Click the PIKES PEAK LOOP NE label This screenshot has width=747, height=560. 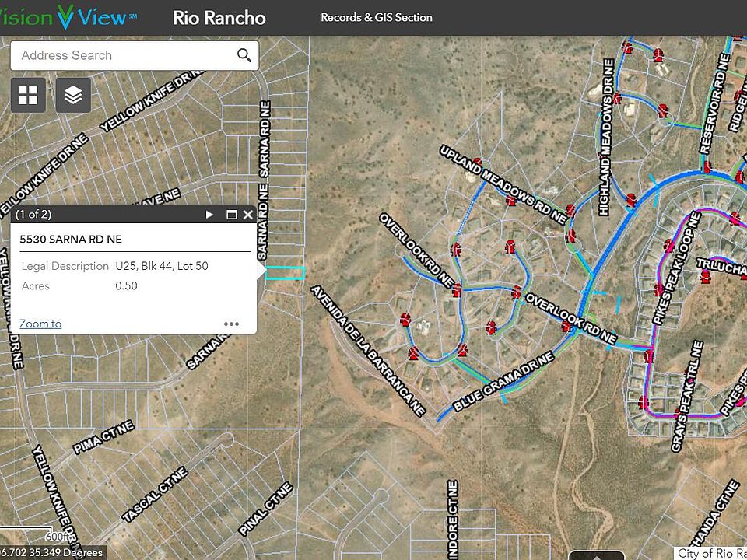[678, 268]
